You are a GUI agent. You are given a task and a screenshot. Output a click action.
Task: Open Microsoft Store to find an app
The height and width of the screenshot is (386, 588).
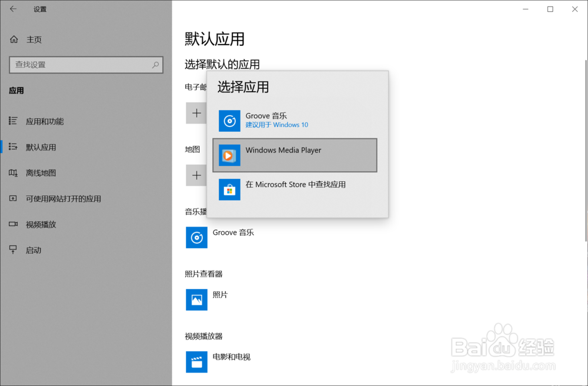pyautogui.click(x=294, y=189)
